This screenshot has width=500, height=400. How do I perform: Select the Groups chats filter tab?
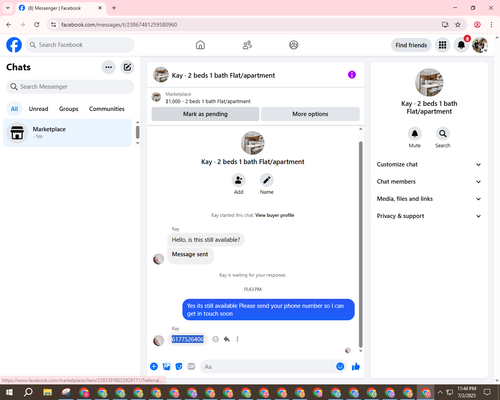coord(68,109)
